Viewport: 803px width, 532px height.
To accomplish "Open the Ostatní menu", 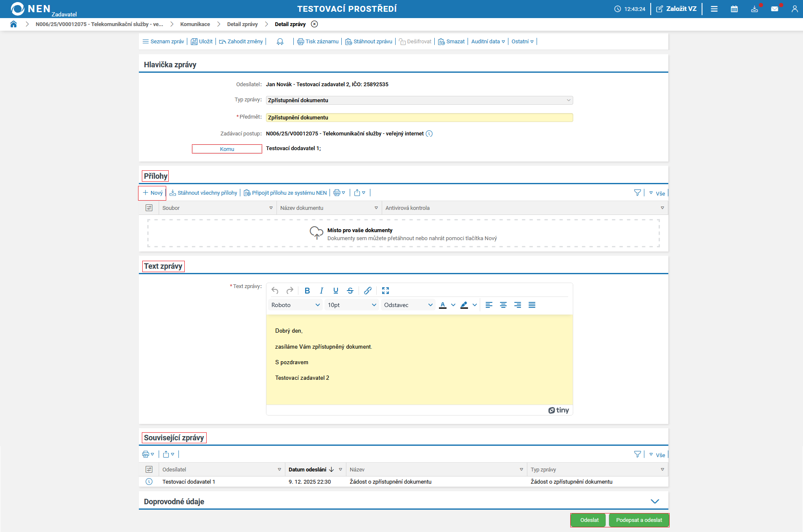I will click(x=522, y=42).
